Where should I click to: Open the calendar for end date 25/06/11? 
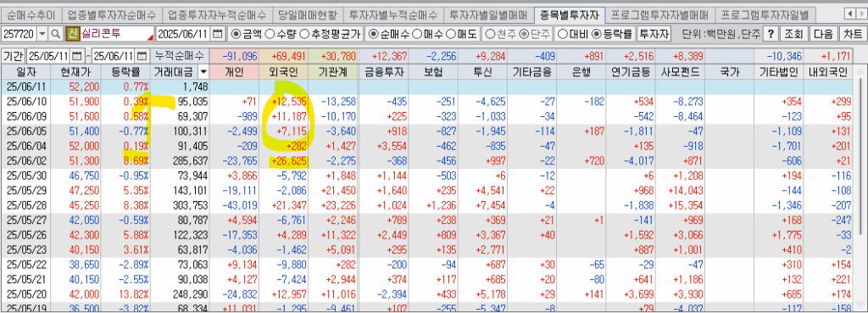(x=142, y=56)
